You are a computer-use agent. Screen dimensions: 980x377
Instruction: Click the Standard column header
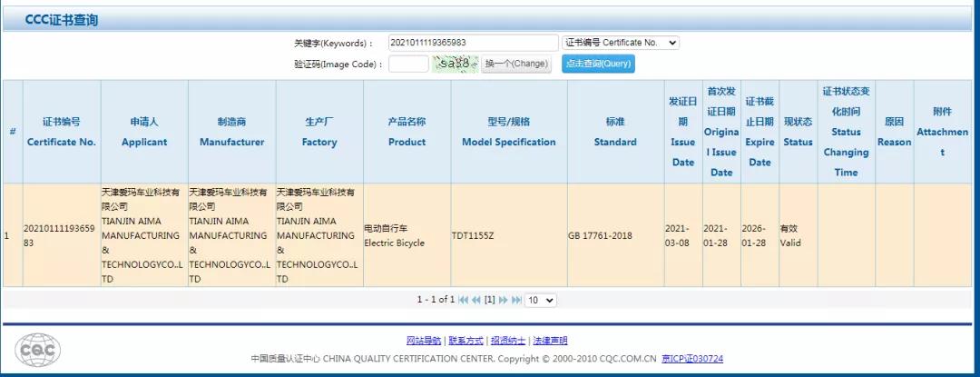pos(615,132)
